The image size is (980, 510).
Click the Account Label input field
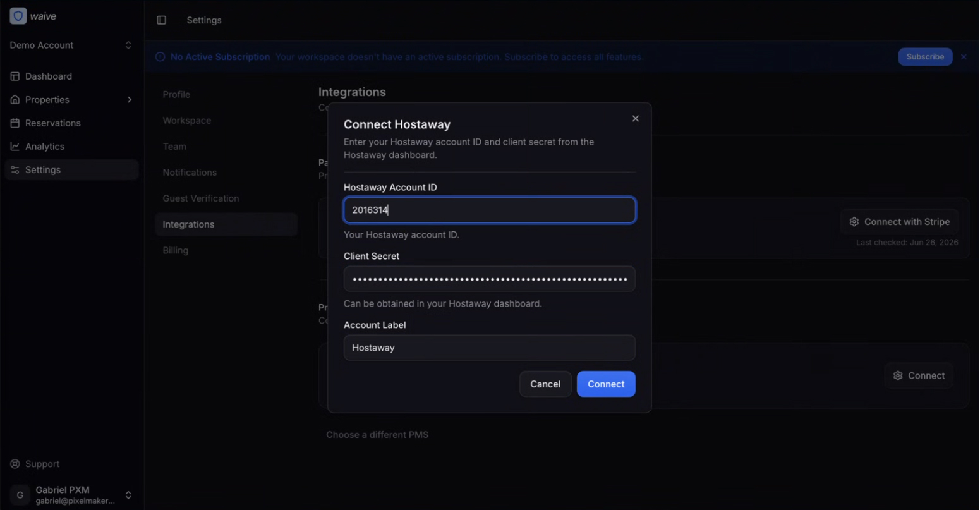490,348
